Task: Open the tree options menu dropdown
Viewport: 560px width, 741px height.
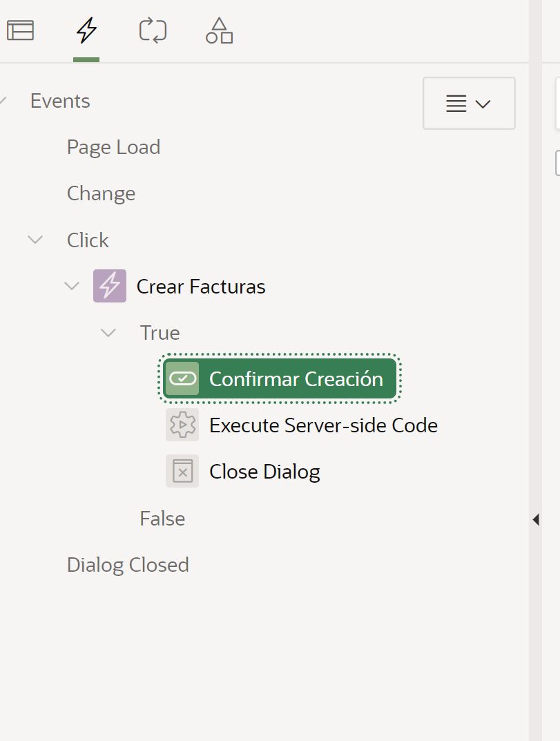Action: 469,104
